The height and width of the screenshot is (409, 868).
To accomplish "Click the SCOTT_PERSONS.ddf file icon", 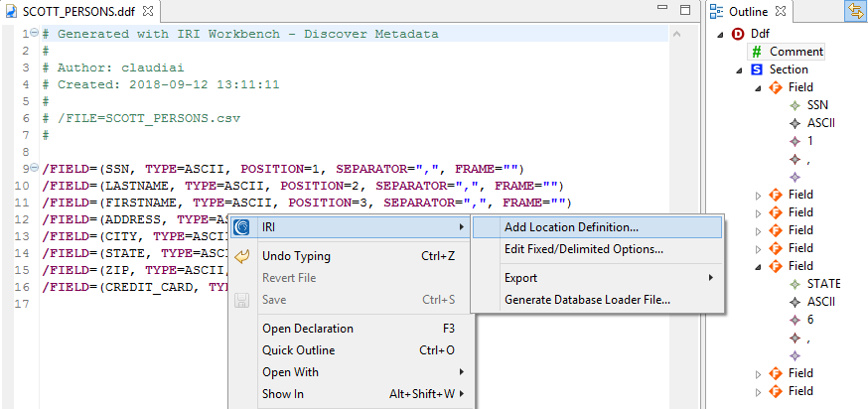I will [12, 11].
